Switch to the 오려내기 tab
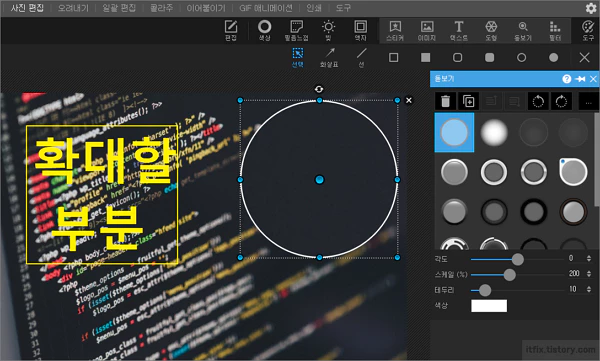The image size is (600, 361). pyautogui.click(x=73, y=8)
